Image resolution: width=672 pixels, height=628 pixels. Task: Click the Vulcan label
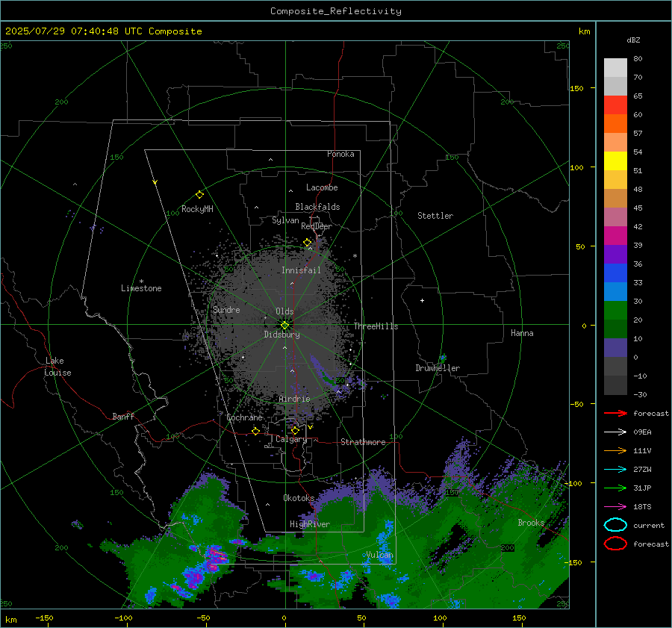380,555
